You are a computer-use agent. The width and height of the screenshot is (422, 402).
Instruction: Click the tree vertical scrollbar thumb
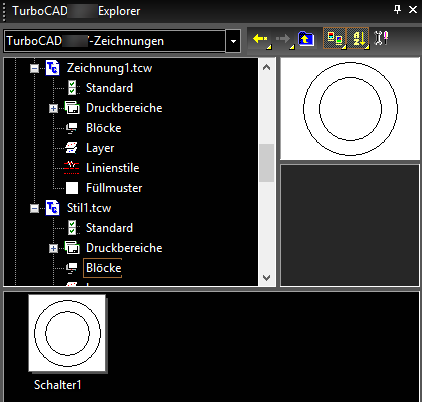[x=266, y=163]
